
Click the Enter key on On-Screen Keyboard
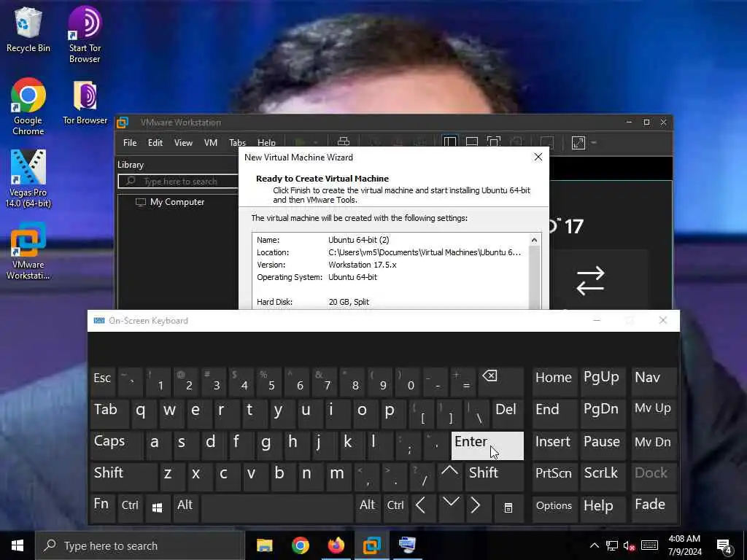point(487,446)
